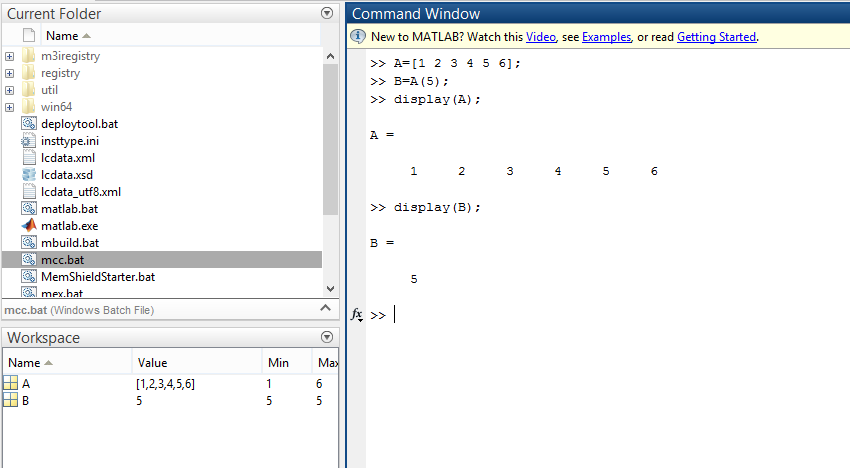
Task: Click the Command Window title bar
Action: 598,13
